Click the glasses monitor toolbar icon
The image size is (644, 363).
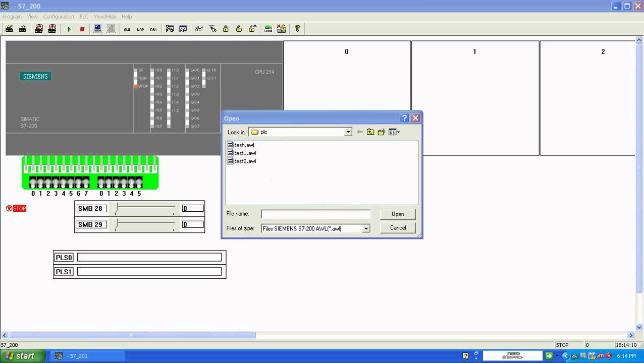(x=199, y=29)
